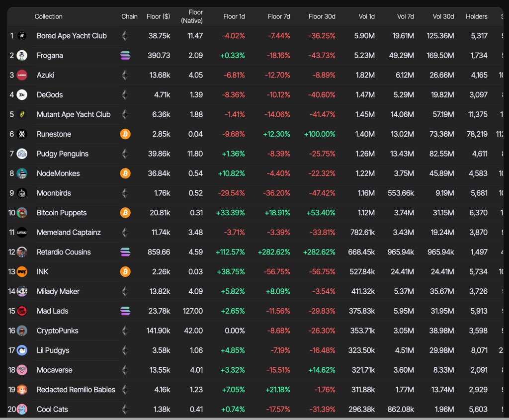Open the Cool Cats collection link
Screen dimensions: 509x420
(x=52, y=409)
